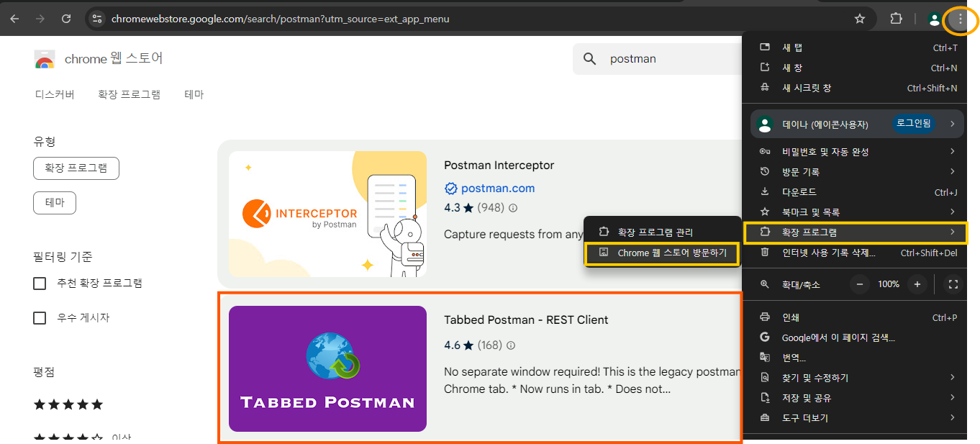980x444 pixels.
Task: Click the info icon next to the 948 ratings
Action: [x=513, y=208]
